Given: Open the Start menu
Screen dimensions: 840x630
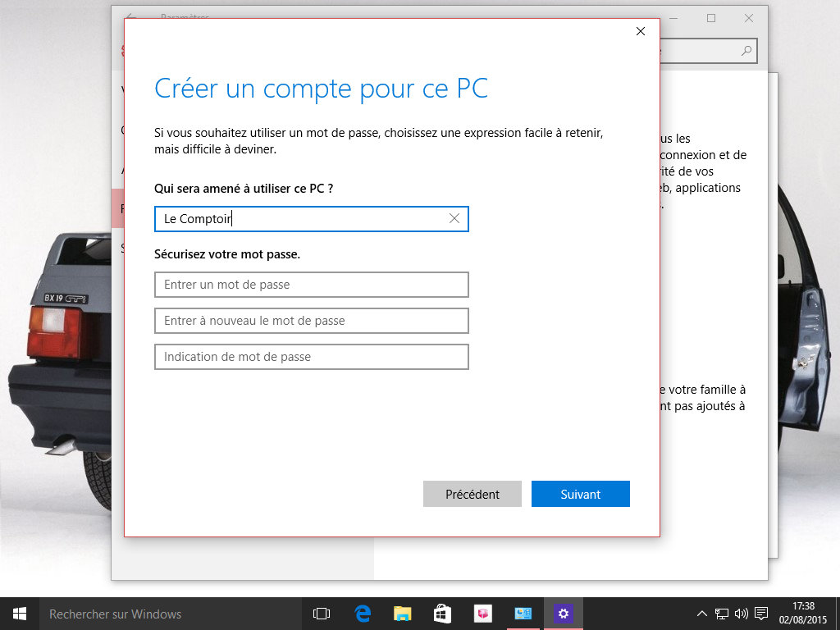Looking at the screenshot, I should point(20,614).
